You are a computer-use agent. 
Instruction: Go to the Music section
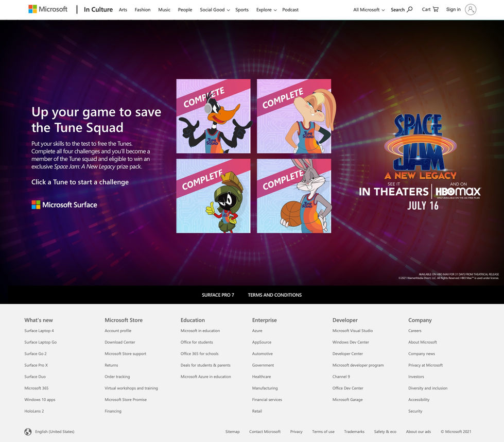[164, 10]
